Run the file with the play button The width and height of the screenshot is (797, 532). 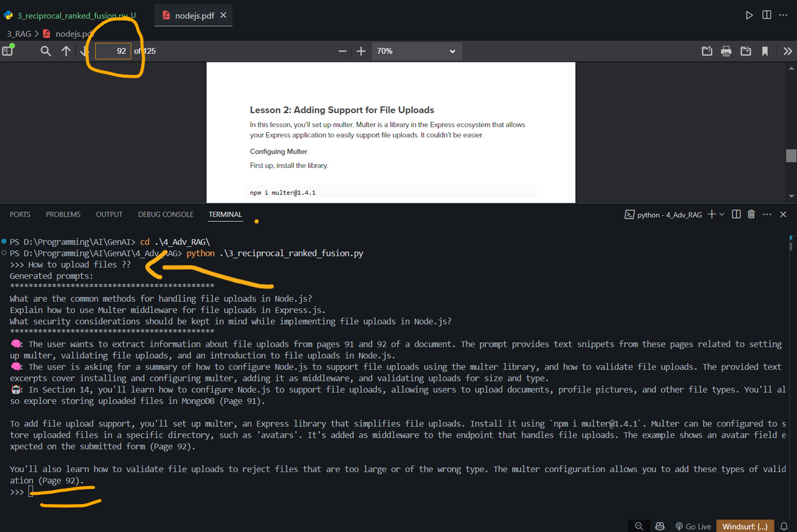(x=749, y=15)
